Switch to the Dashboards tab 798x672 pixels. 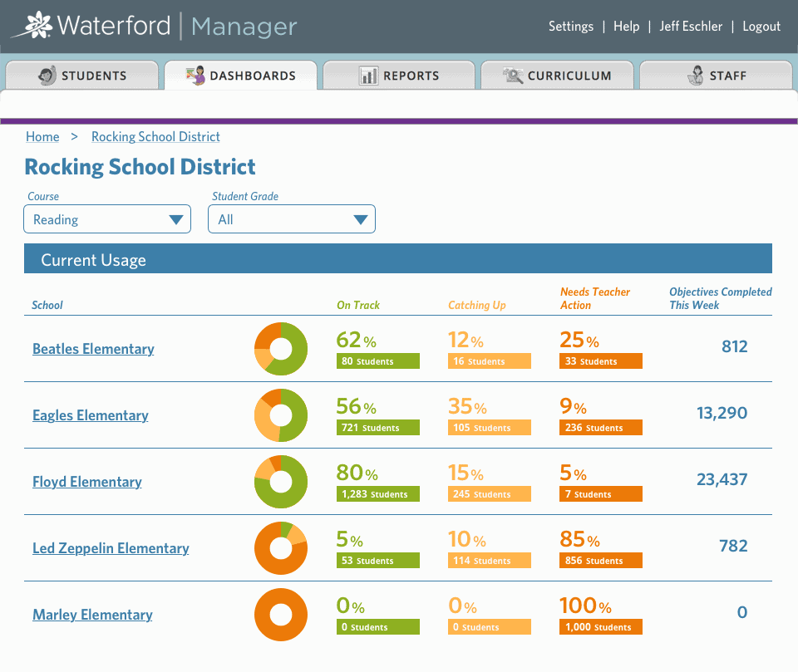(241, 76)
